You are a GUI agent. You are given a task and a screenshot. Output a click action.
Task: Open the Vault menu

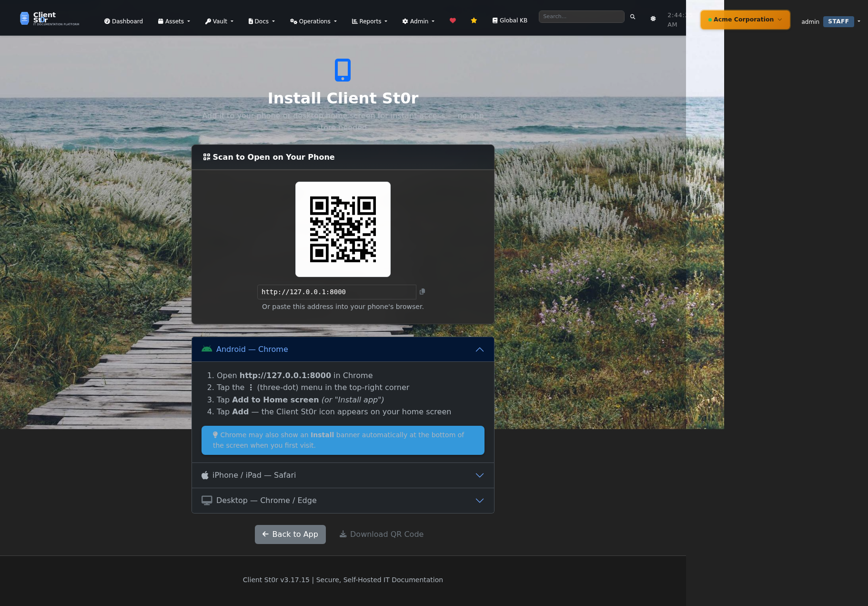[219, 21]
